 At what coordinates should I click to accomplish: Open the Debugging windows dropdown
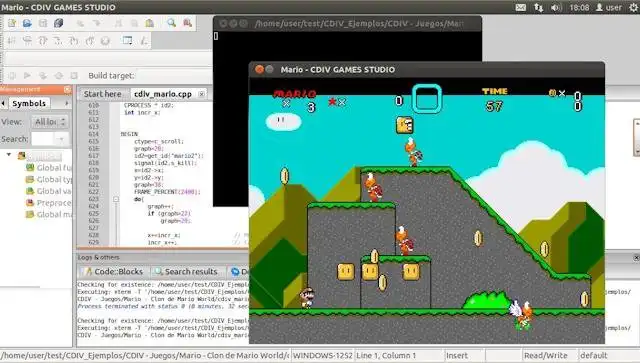click(x=127, y=40)
